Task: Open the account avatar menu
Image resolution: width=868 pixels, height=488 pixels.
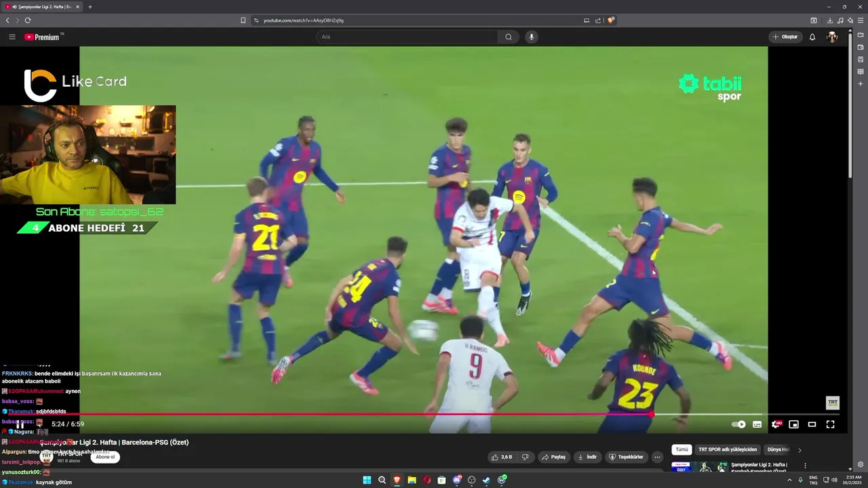Action: click(832, 37)
